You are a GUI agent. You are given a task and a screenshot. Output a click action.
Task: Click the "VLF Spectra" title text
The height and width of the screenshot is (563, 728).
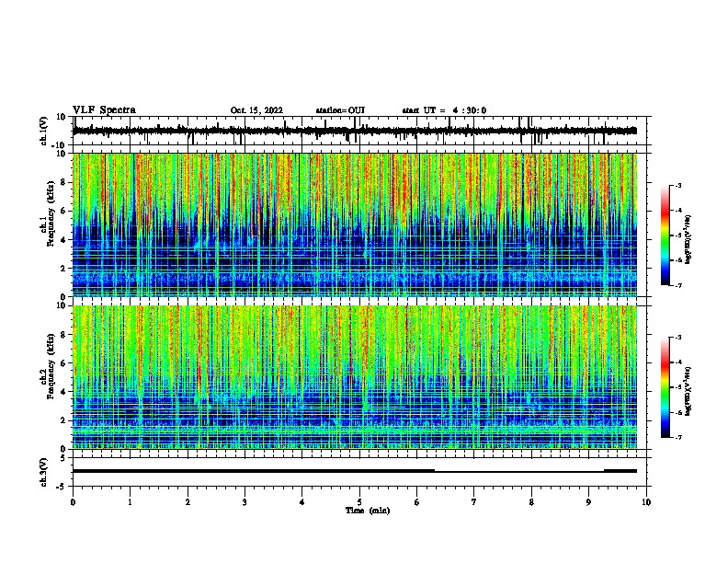coord(104,110)
